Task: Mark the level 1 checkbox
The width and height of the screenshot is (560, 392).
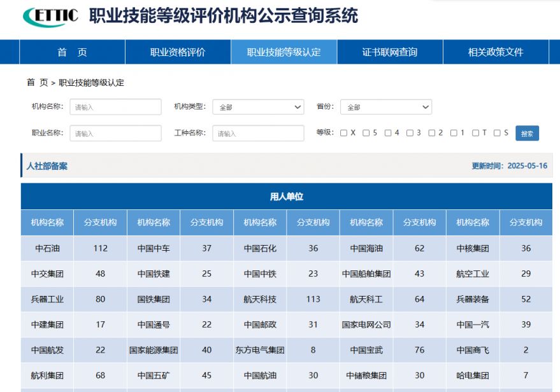Action: [454, 133]
